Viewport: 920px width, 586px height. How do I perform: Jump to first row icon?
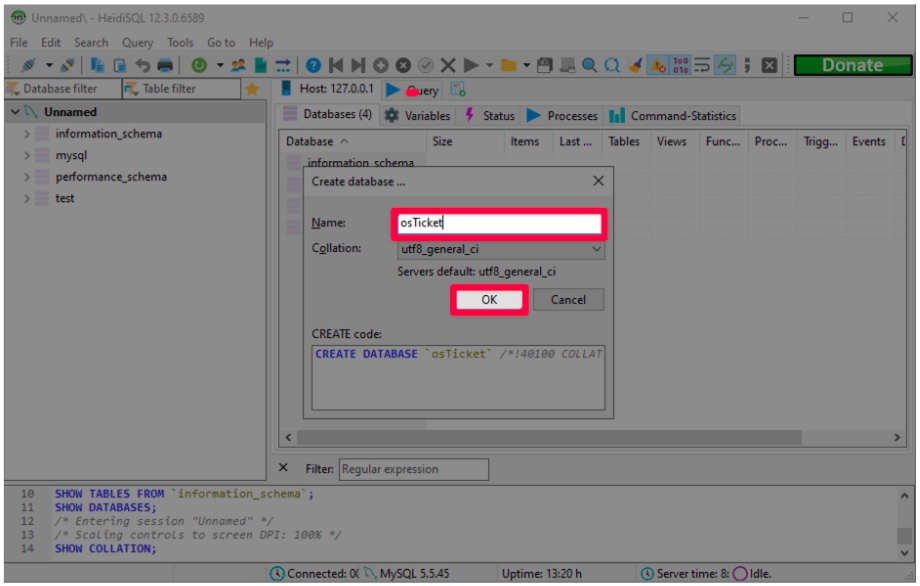[336, 65]
